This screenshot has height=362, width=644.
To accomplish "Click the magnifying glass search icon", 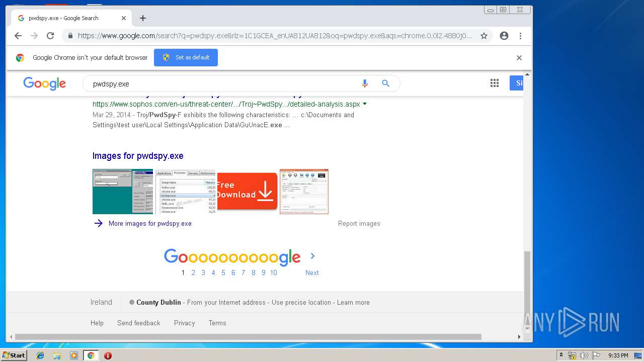I will 386,83.
